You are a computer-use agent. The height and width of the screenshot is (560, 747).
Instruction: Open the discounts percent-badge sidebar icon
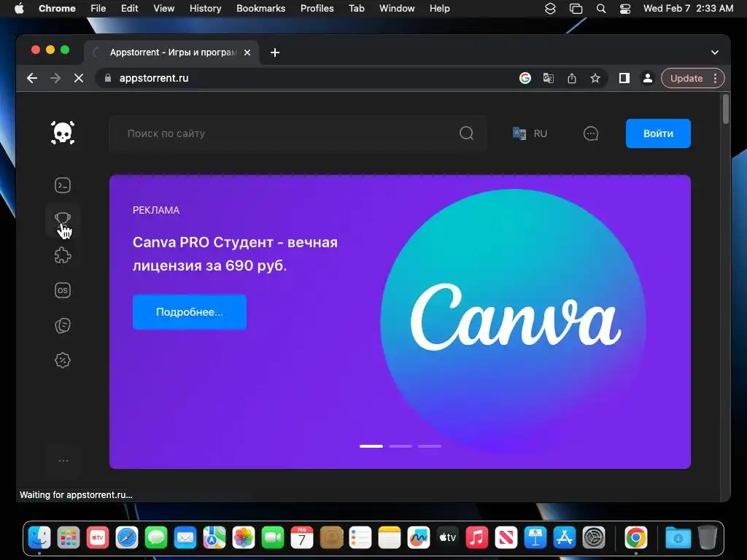pyautogui.click(x=63, y=360)
